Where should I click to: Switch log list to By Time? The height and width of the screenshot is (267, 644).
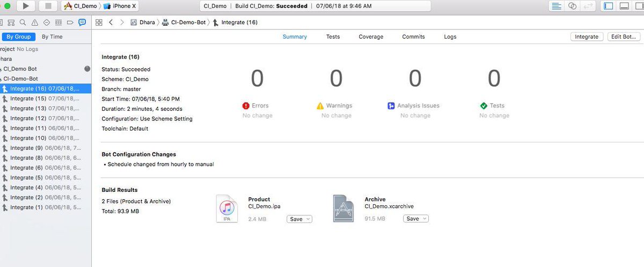(x=52, y=37)
